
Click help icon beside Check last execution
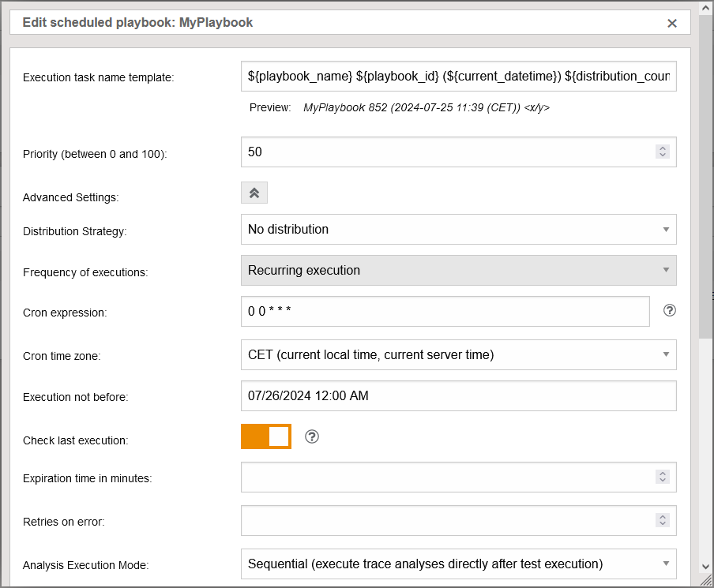[312, 436]
